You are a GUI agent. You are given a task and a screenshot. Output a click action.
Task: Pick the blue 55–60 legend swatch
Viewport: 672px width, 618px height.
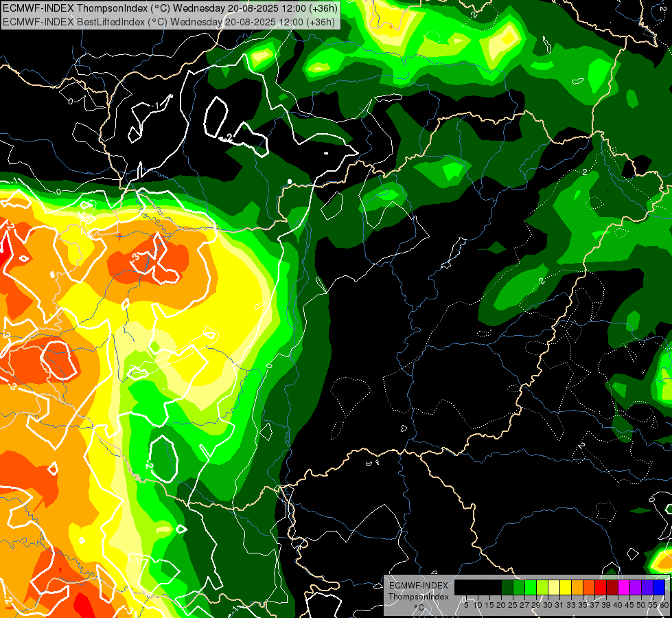(659, 587)
